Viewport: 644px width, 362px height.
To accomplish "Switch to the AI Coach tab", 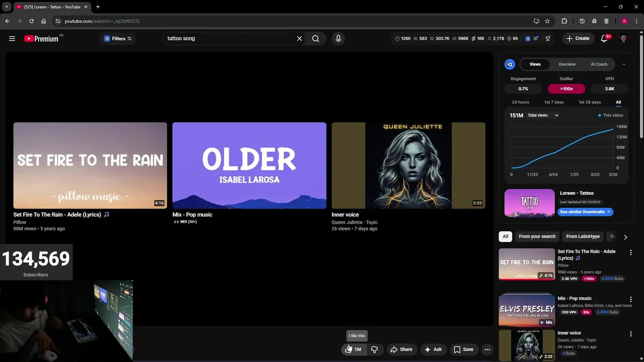I will 599,64.
